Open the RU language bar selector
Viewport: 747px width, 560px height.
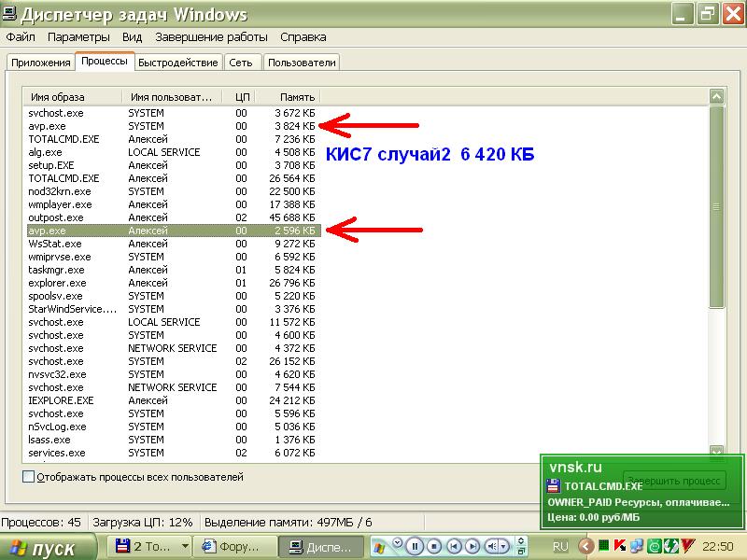tap(560, 546)
